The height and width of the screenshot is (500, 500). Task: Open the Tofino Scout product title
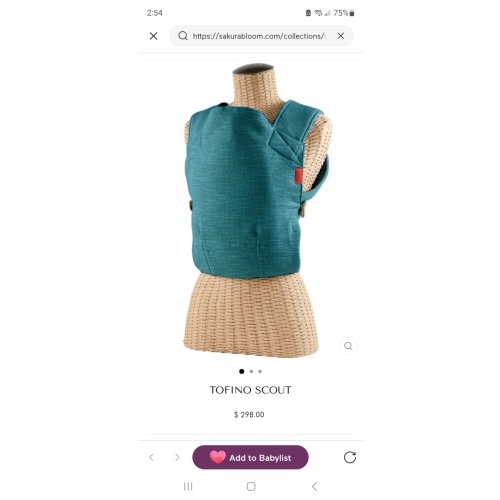(x=250, y=390)
